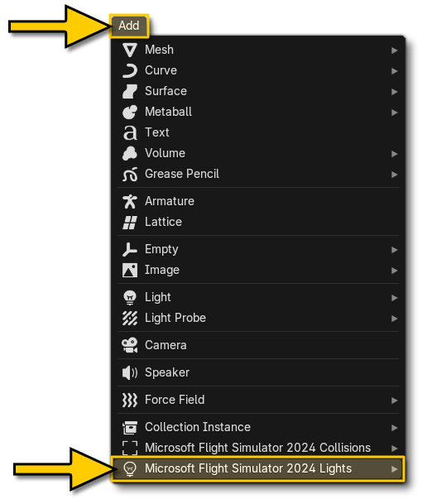This screenshot has height=504, width=427.
Task: Expand the Curve submenu arrow
Action: coord(394,71)
